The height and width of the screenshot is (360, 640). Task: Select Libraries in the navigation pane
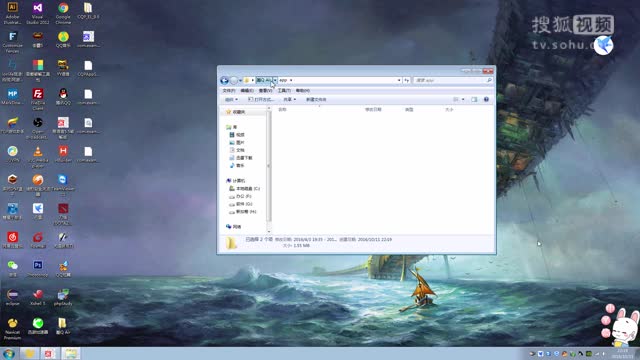(x=231, y=127)
